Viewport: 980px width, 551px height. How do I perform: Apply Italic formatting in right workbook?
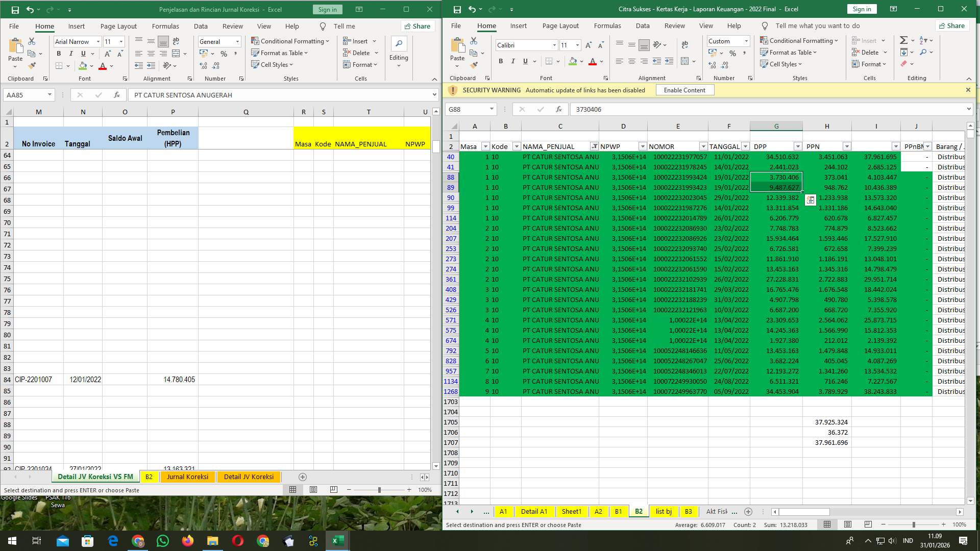pyautogui.click(x=513, y=61)
